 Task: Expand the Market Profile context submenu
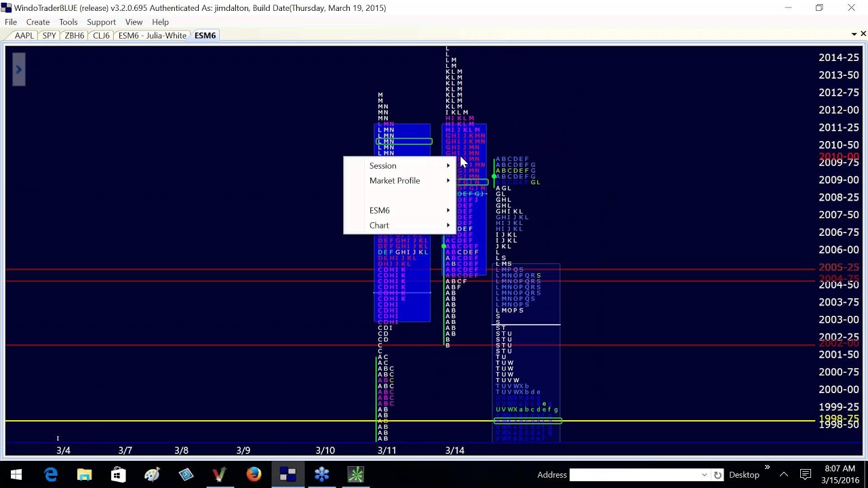[x=399, y=180]
